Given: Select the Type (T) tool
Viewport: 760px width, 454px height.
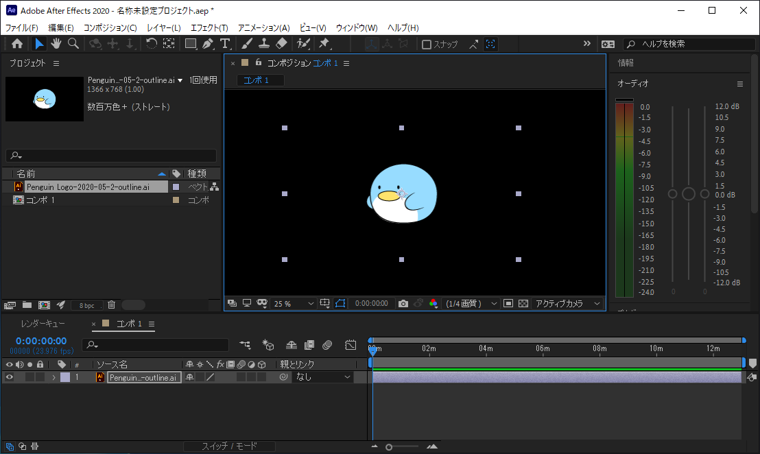Looking at the screenshot, I should (x=225, y=44).
